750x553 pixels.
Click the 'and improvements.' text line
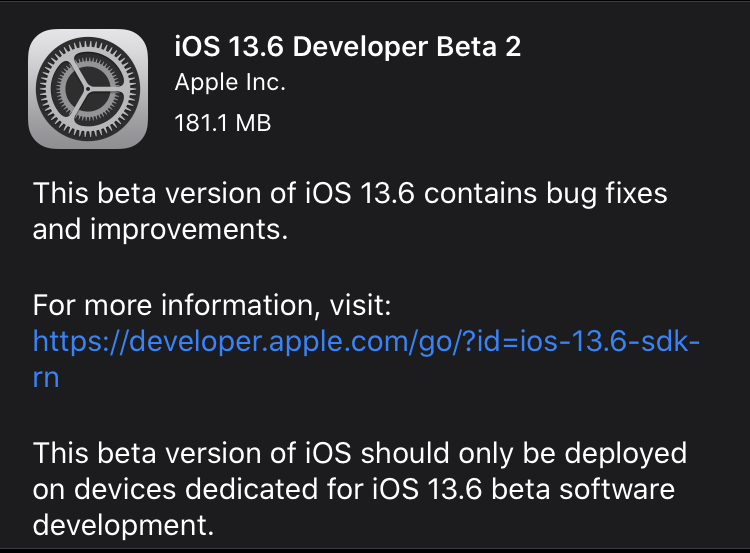coord(160,230)
